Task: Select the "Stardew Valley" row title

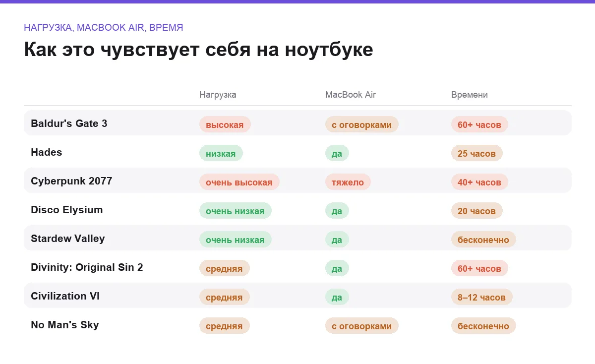Action: 68,239
